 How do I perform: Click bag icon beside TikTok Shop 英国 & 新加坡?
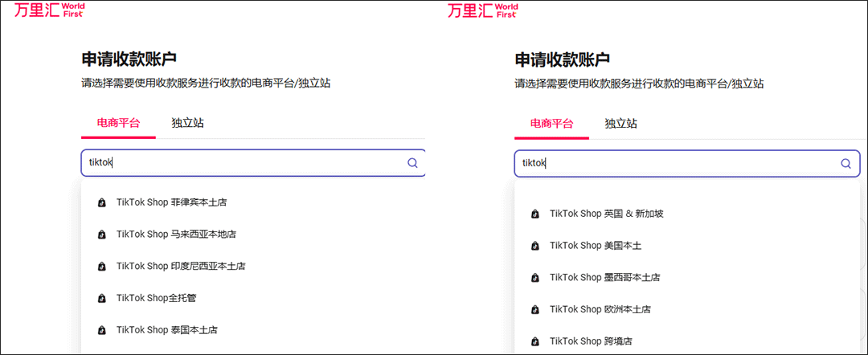point(534,214)
